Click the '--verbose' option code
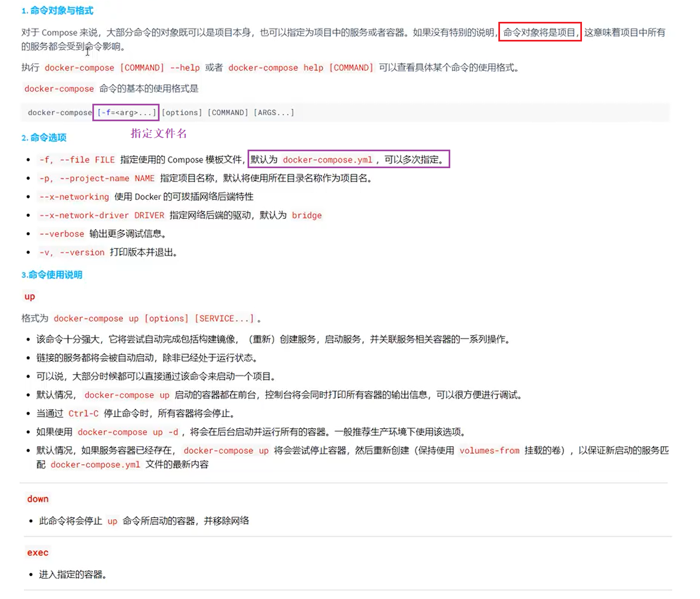 [x=62, y=234]
